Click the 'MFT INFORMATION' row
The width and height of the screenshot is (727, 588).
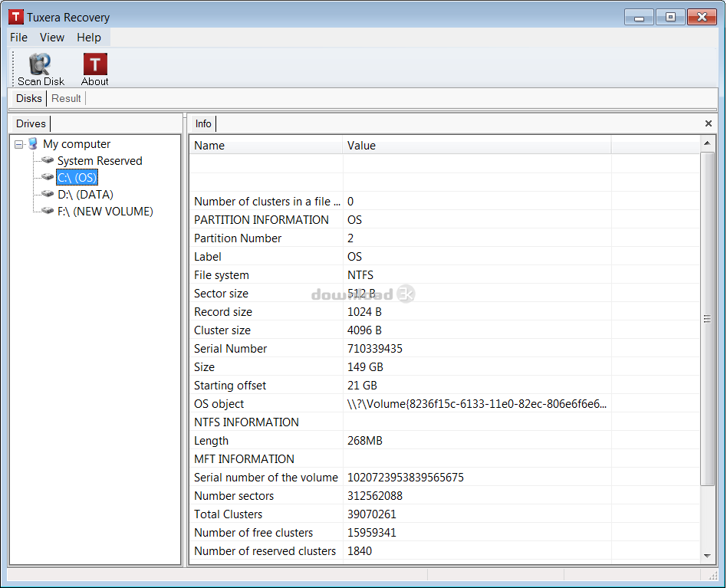(444, 459)
